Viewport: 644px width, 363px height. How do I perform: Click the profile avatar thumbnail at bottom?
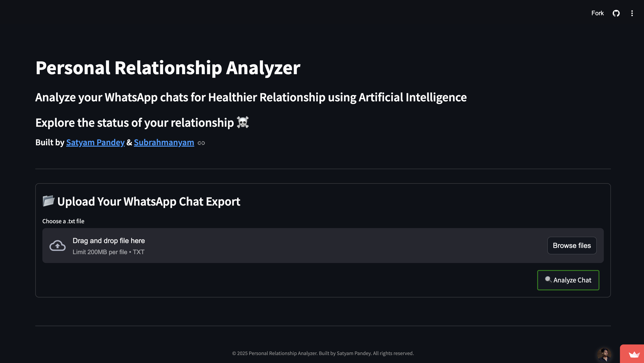click(604, 354)
